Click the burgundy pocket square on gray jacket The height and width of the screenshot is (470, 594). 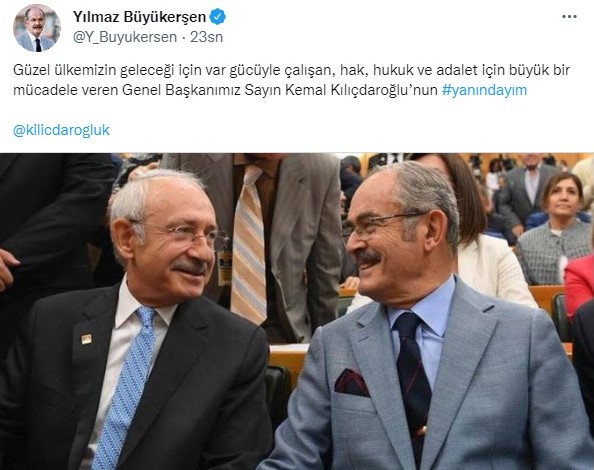click(x=351, y=383)
